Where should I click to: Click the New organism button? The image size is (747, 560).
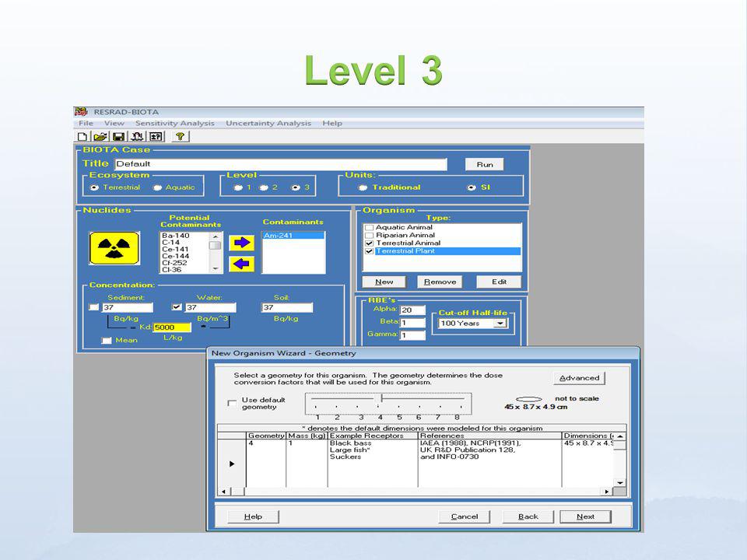[x=384, y=282]
